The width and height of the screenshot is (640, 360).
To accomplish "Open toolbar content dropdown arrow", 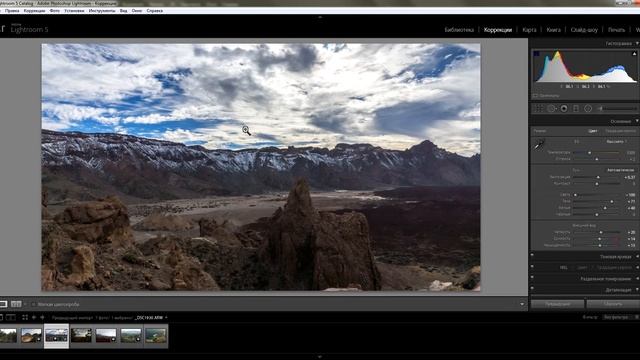I will (x=522, y=304).
